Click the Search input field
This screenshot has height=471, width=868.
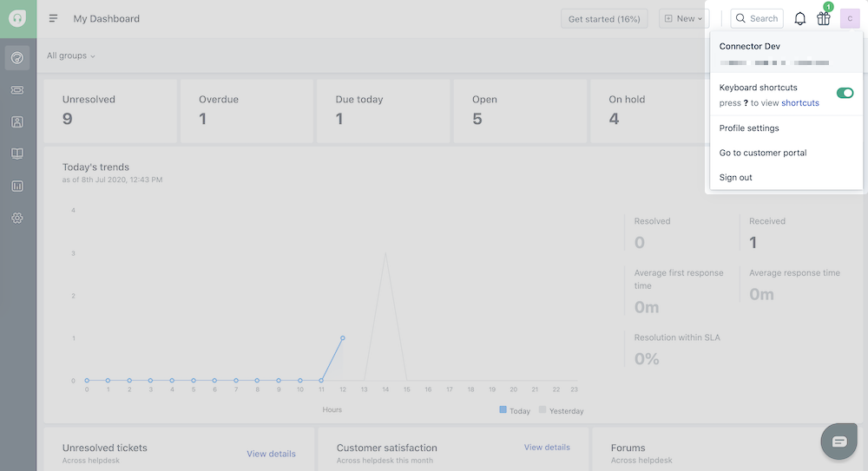758,18
